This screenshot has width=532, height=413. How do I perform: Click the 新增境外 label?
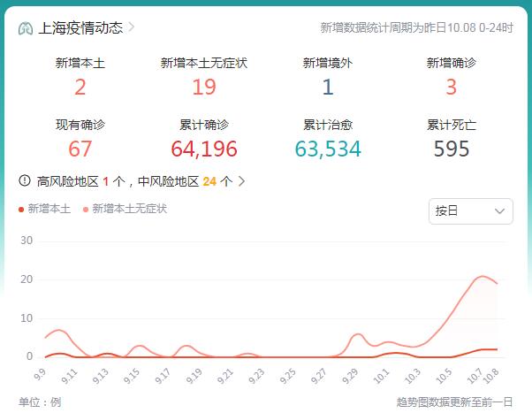[328, 63]
